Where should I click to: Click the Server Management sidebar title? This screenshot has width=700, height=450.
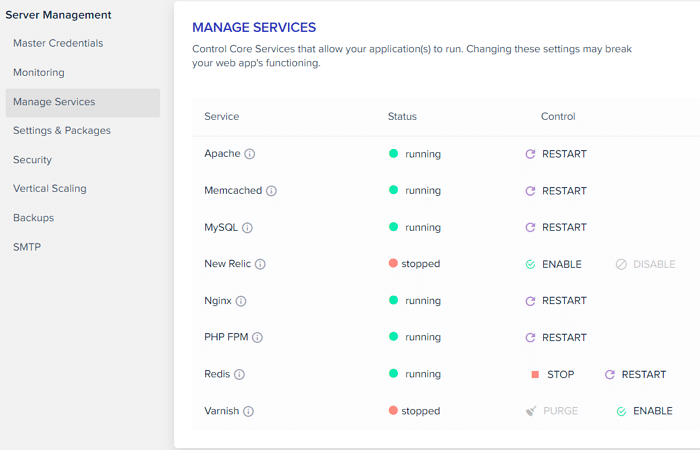tap(58, 15)
